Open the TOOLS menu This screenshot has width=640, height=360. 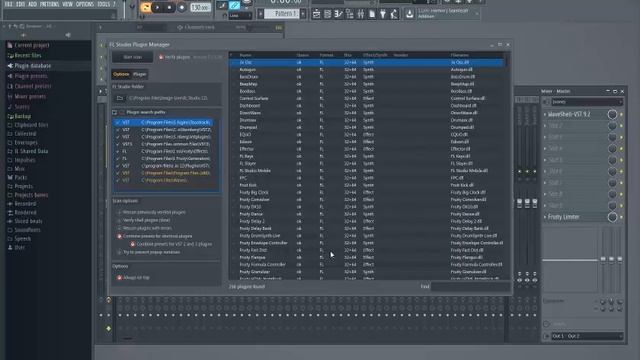pyautogui.click(x=104, y=4)
